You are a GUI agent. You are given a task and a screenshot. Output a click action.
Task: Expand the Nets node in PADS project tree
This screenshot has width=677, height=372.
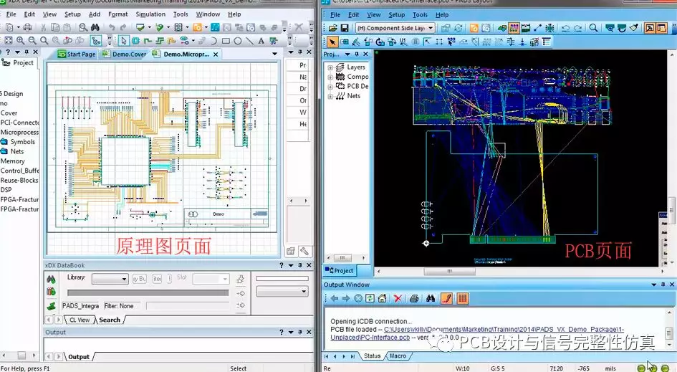click(x=330, y=96)
